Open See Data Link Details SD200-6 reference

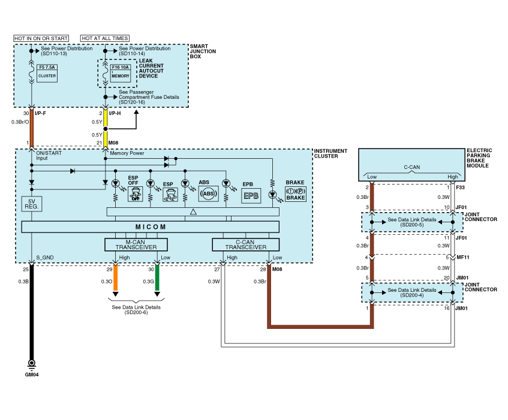pyautogui.click(x=136, y=309)
